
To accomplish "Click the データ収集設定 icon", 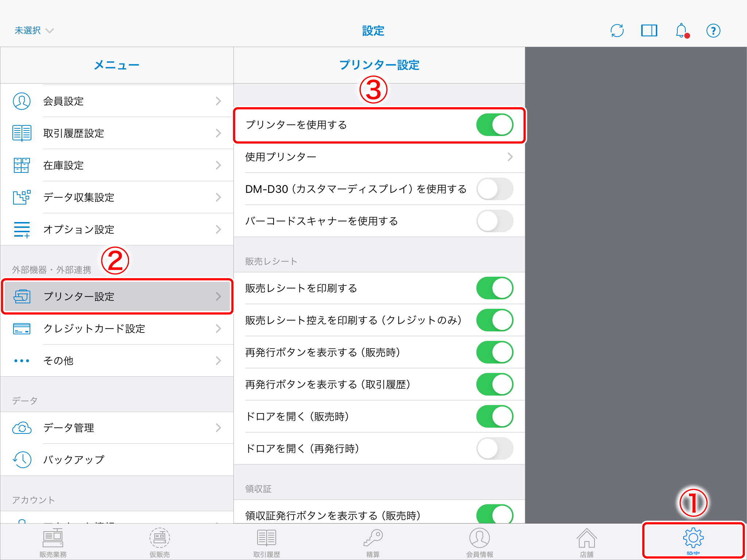I will click(x=22, y=197).
